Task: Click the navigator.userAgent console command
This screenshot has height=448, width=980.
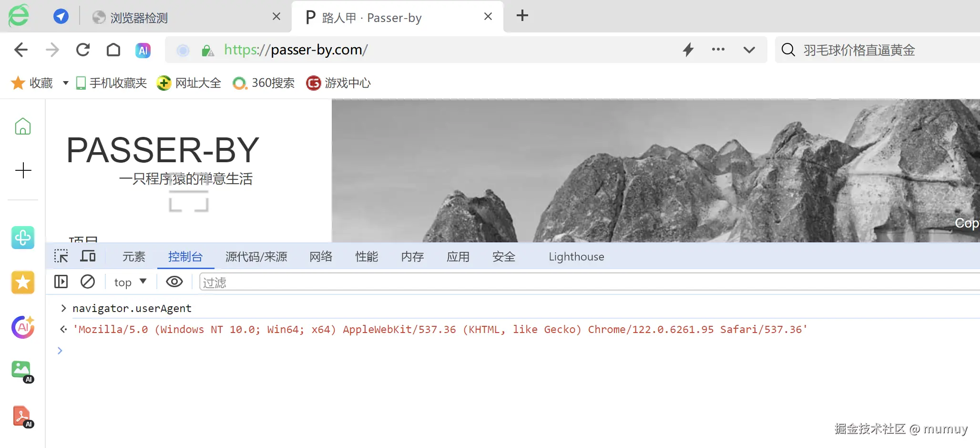Action: coord(132,309)
